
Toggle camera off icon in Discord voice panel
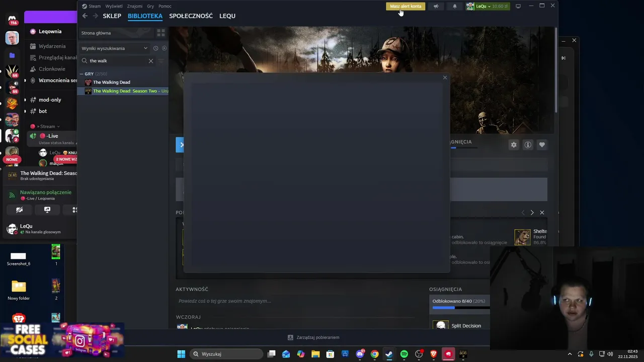point(20,210)
